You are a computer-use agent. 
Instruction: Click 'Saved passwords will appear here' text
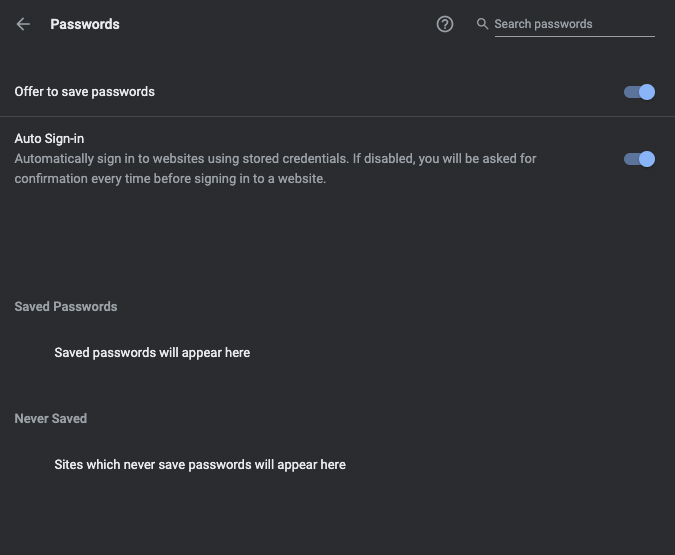point(152,353)
